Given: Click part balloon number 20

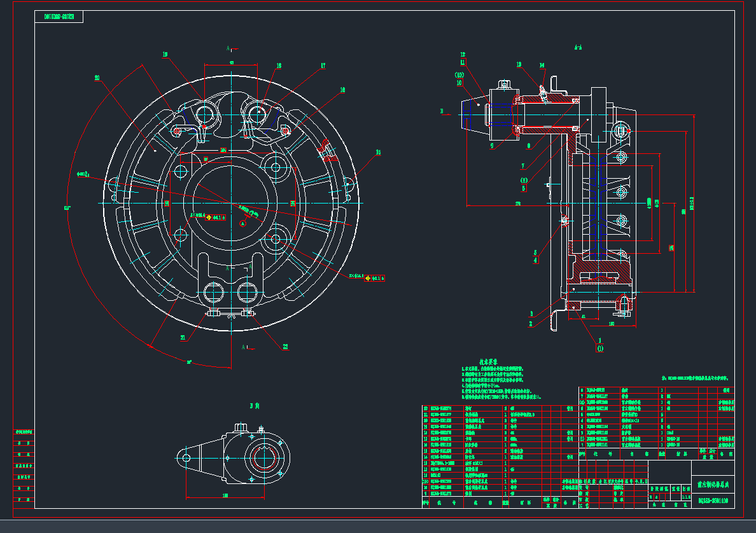Looking at the screenshot, I should (97, 78).
